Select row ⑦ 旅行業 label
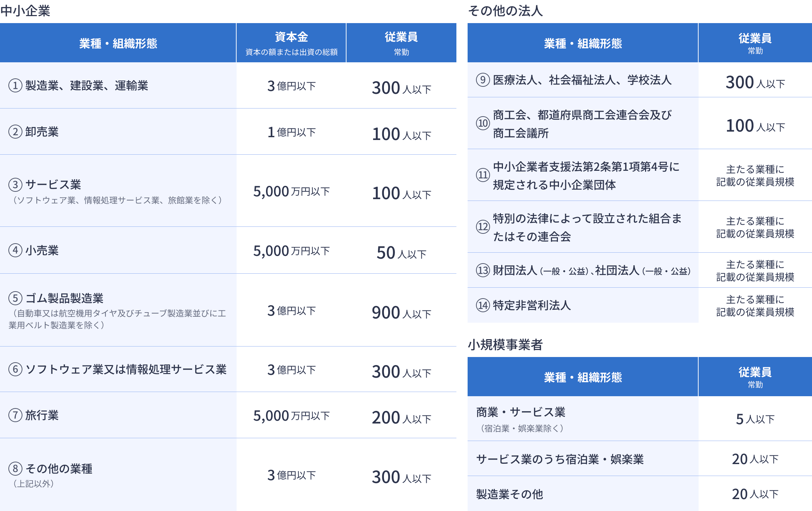Image resolution: width=812 pixels, height=511 pixels. [34, 415]
